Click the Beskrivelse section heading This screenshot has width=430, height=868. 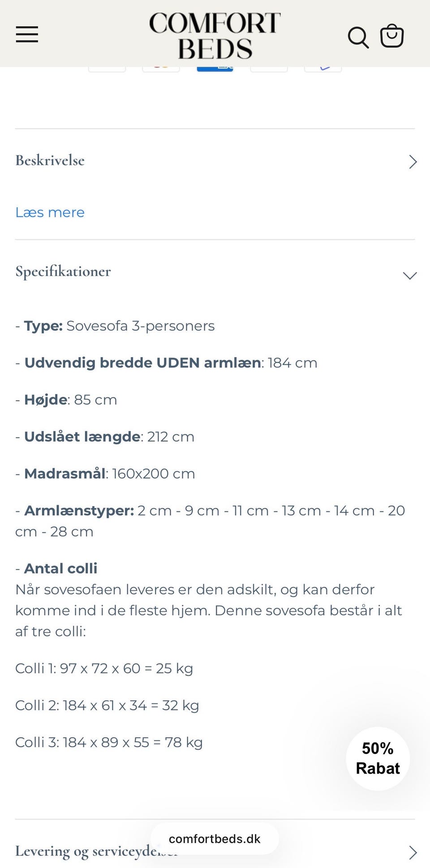click(50, 161)
